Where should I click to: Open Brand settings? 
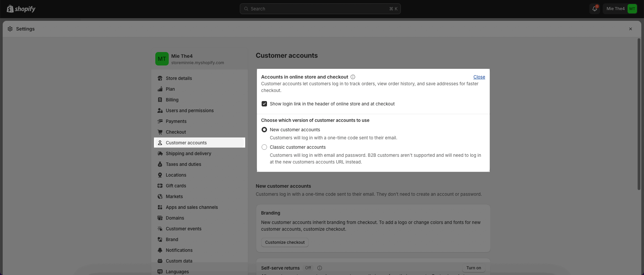[200, 239]
